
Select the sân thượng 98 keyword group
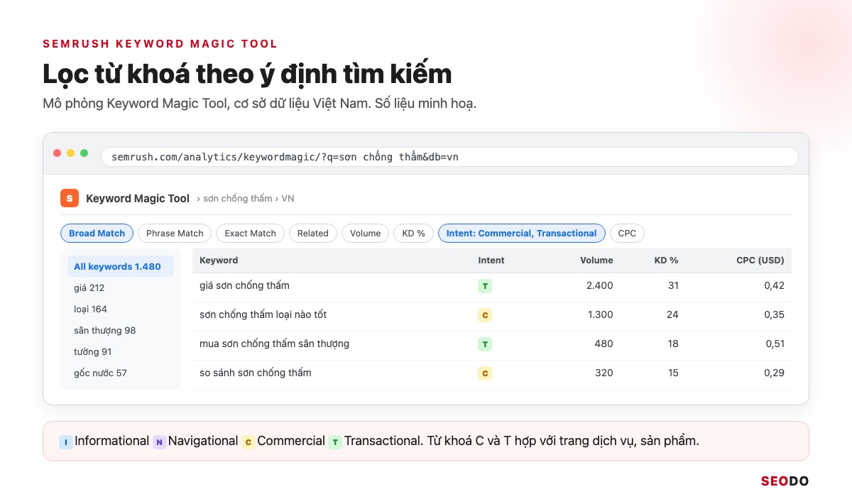click(x=121, y=331)
